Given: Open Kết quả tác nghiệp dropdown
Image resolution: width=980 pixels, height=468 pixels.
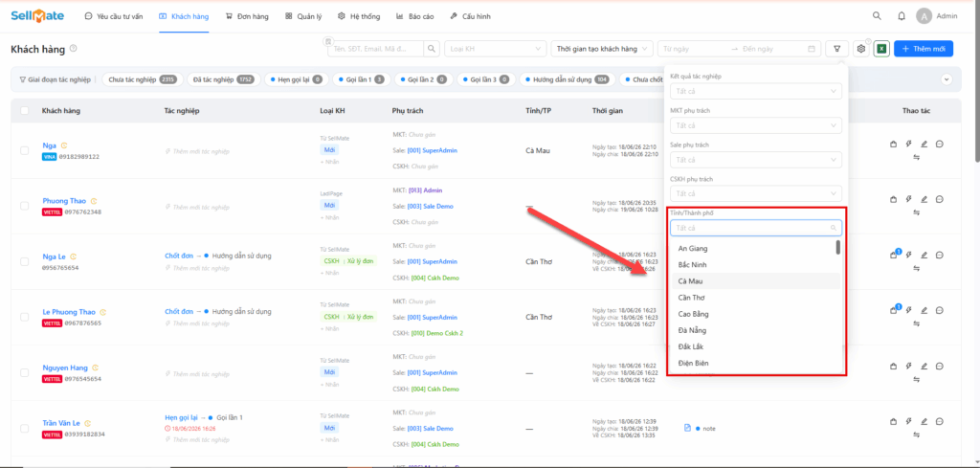Looking at the screenshot, I should tap(756, 91).
